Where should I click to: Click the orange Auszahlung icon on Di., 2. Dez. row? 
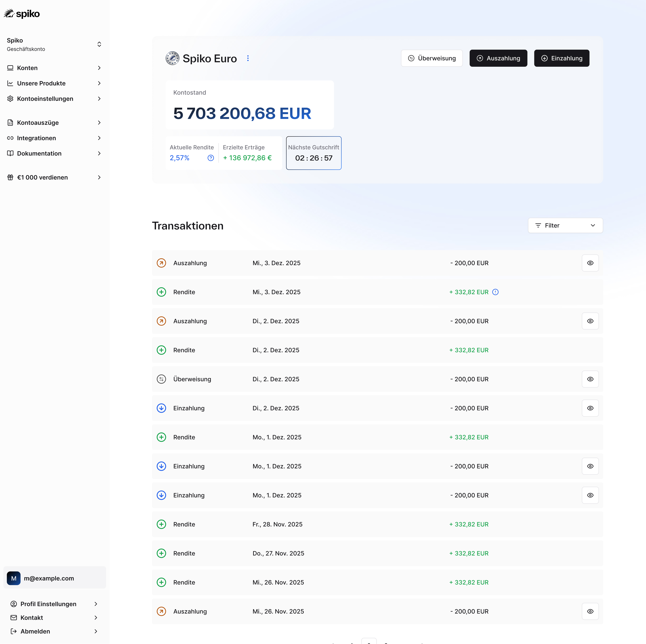coord(161,321)
